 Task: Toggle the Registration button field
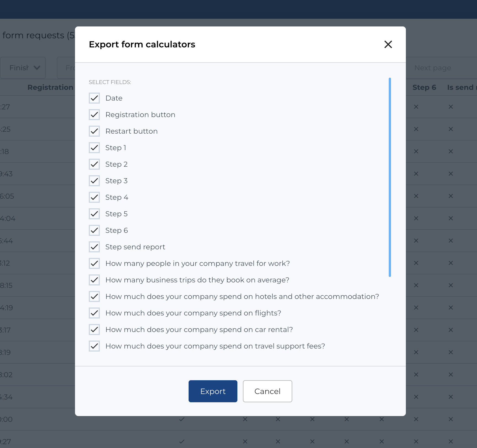(x=94, y=115)
